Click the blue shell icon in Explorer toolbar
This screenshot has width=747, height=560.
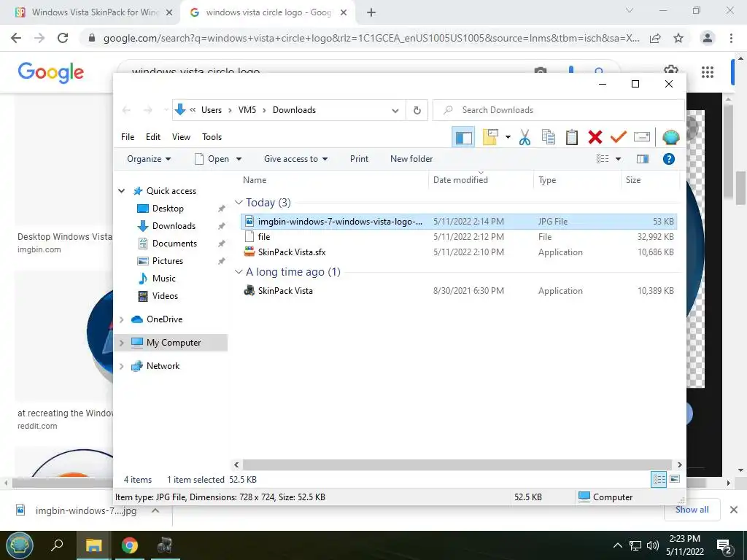coord(671,137)
